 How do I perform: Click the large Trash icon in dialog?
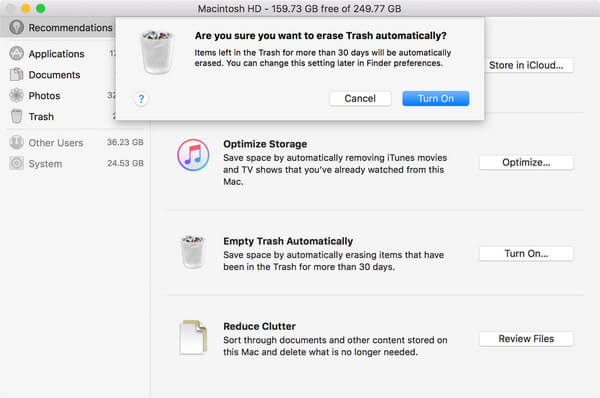pyautogui.click(x=157, y=52)
